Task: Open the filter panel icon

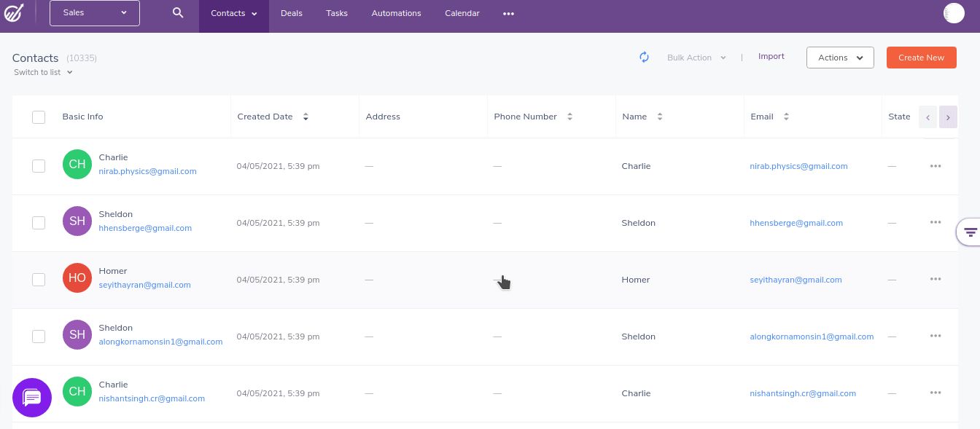Action: point(971,232)
